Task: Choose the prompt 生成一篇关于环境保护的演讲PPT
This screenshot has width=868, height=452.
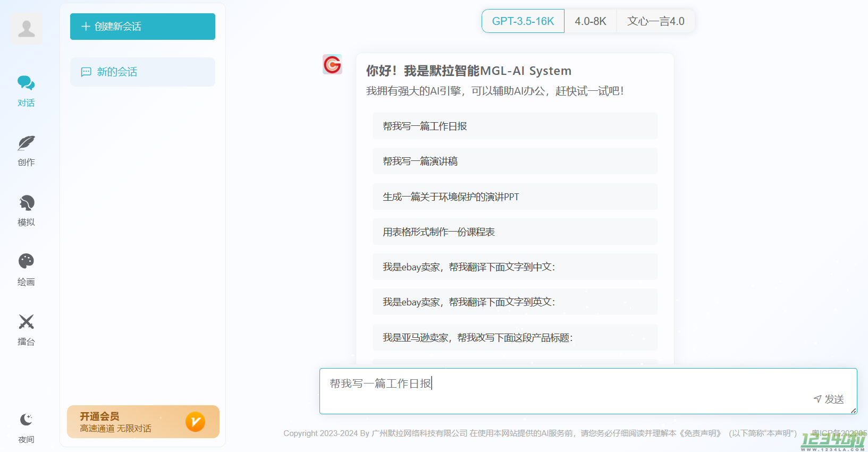Action: coord(515,197)
